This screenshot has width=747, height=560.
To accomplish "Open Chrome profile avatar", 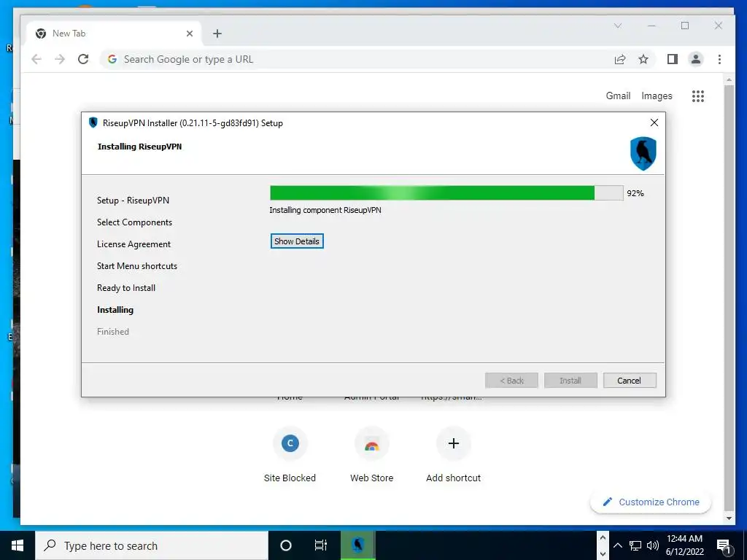I will click(x=696, y=59).
